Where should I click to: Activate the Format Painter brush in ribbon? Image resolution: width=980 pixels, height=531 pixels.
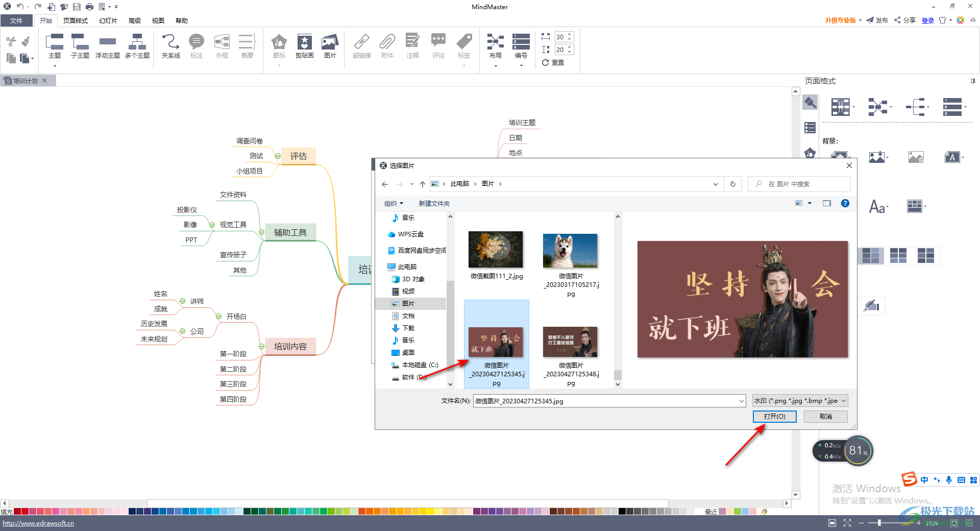(26, 41)
